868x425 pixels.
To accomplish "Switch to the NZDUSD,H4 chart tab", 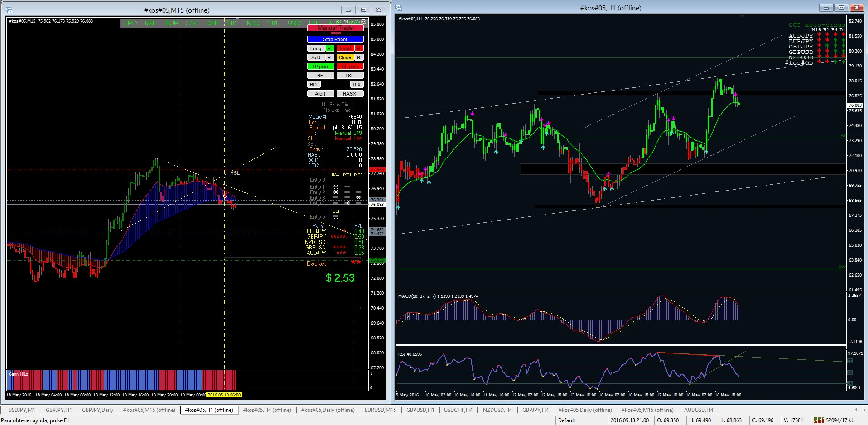I will tap(497, 410).
